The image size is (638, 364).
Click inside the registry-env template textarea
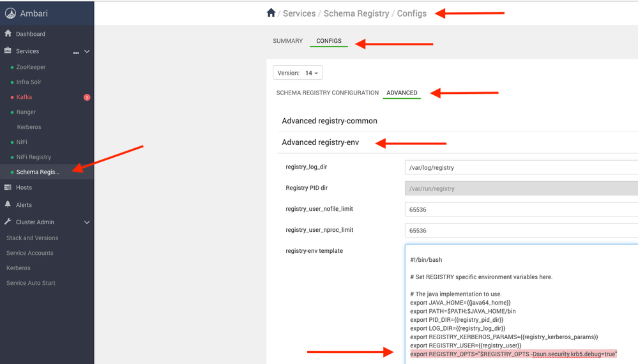(x=521, y=304)
